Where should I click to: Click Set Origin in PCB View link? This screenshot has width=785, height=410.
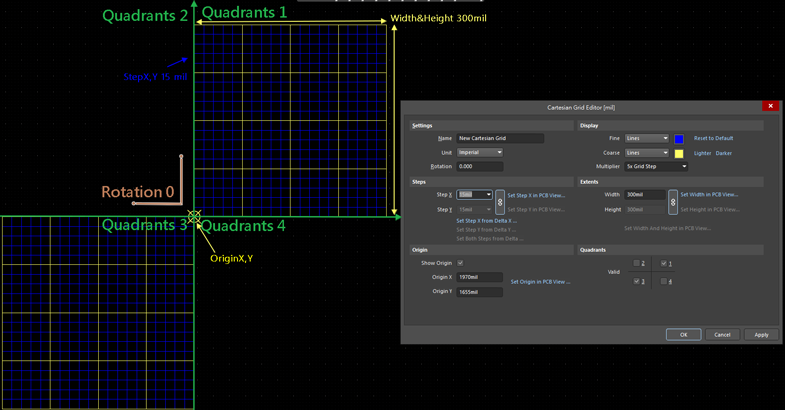tap(540, 282)
